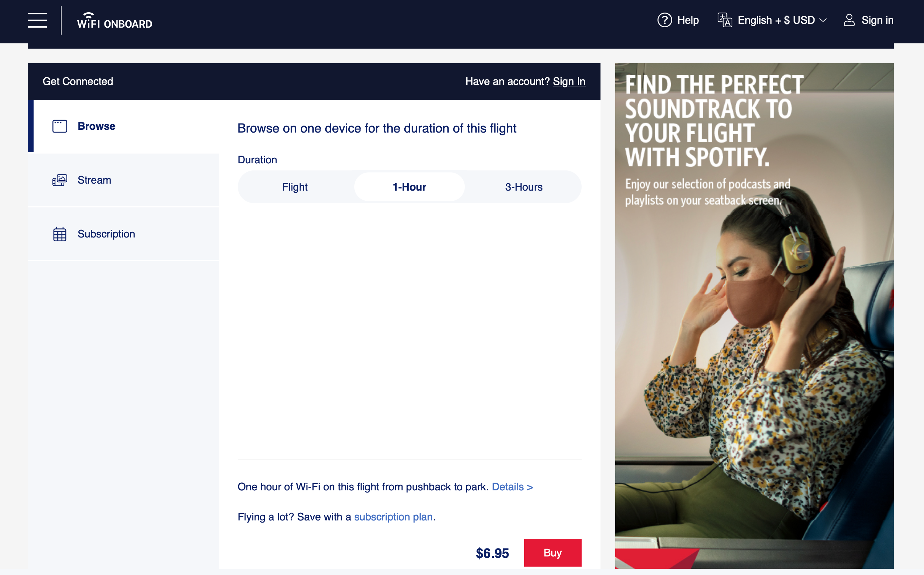Open the hamburger menu icon
Screen dimensions: 924x575
tap(37, 20)
